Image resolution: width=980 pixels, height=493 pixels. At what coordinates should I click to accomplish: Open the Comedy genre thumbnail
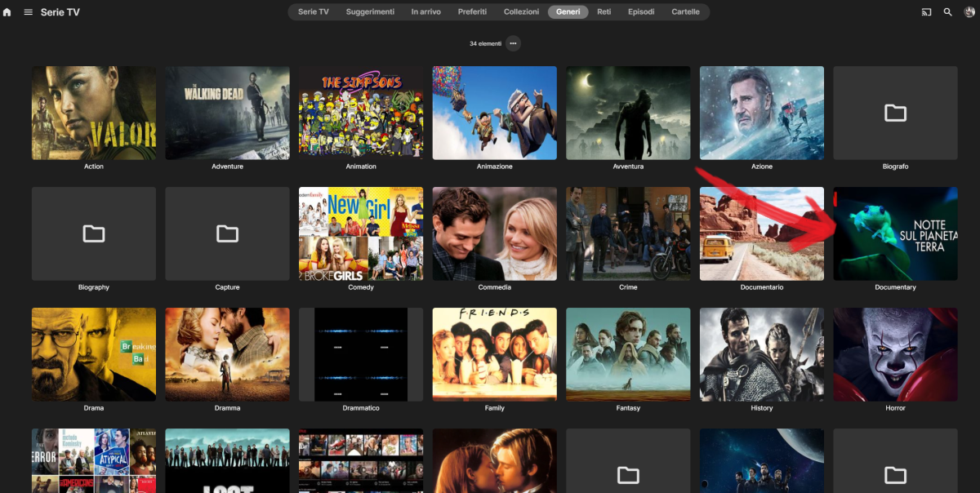click(361, 233)
